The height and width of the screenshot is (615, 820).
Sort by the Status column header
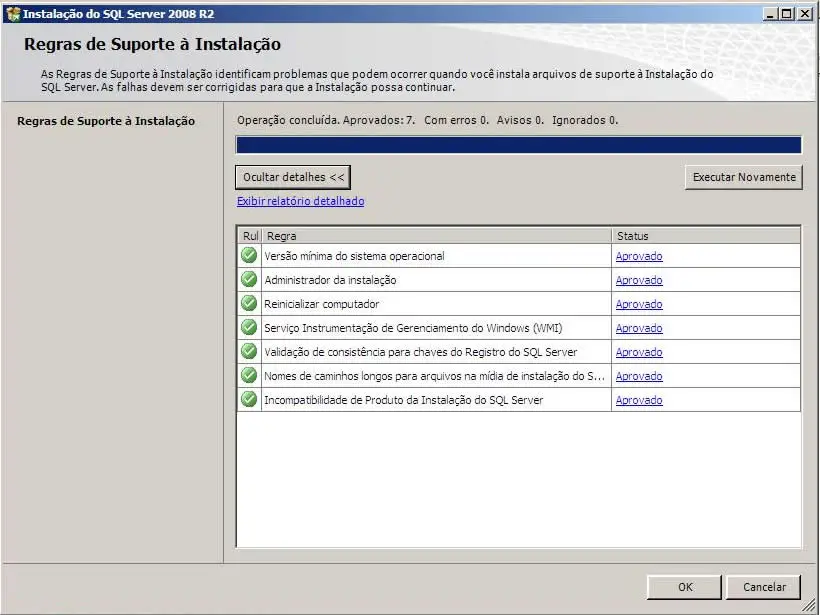pyautogui.click(x=705, y=236)
